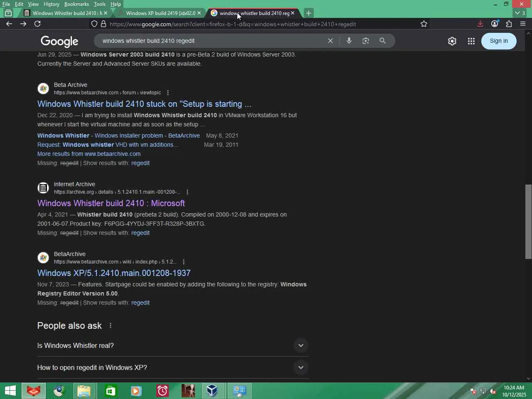Click the volume icon in system tray
This screenshot has height=399, width=532.
point(493,391)
